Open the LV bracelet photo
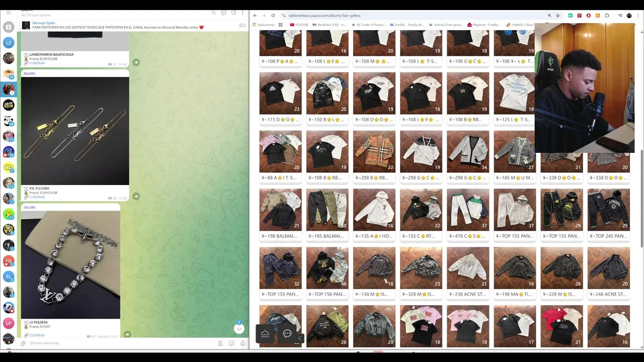The width and height of the screenshot is (644, 362). [70, 264]
